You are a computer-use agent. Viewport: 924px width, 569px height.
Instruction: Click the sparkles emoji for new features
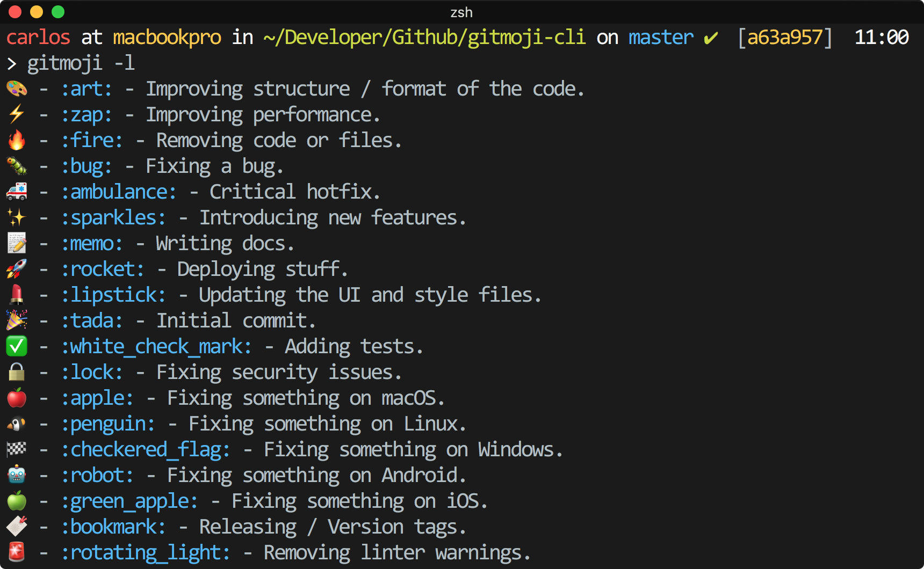click(x=16, y=217)
